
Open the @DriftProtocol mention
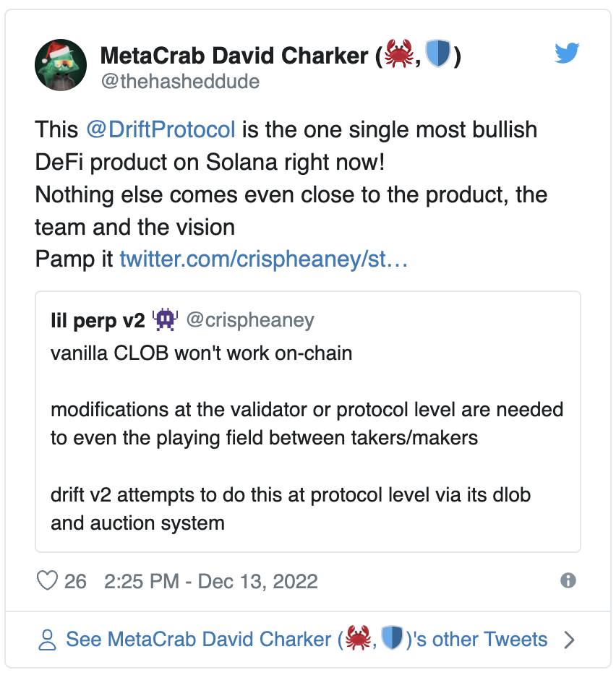pyautogui.click(x=161, y=130)
